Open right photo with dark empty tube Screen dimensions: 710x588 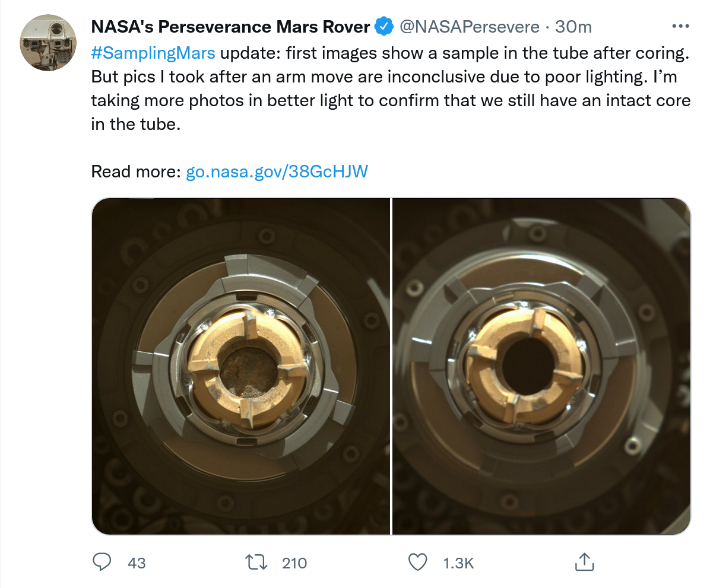pos(541,367)
